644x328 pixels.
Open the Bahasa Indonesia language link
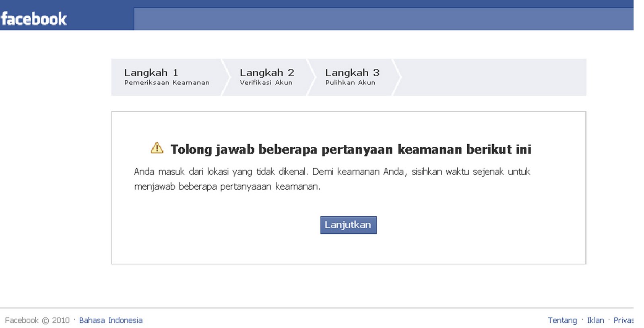[111, 320]
